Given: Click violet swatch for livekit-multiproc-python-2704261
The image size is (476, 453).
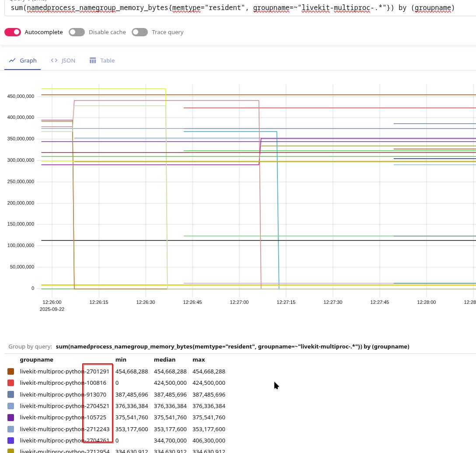Looking at the screenshot, I should point(10,441).
